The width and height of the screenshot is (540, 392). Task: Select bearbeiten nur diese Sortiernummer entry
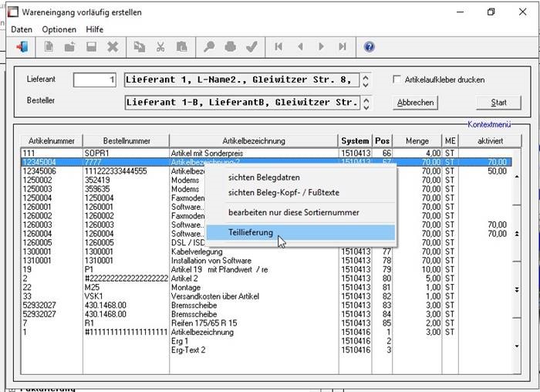pos(293,212)
